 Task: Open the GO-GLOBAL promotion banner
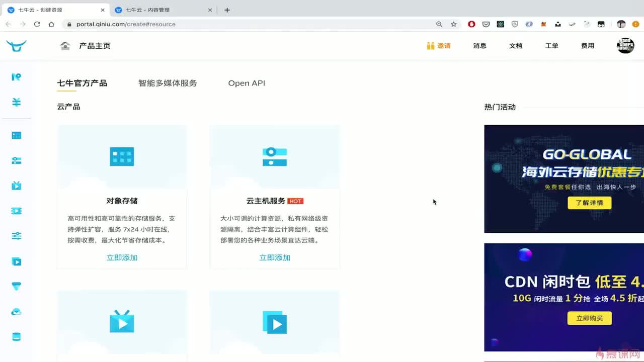pyautogui.click(x=564, y=179)
